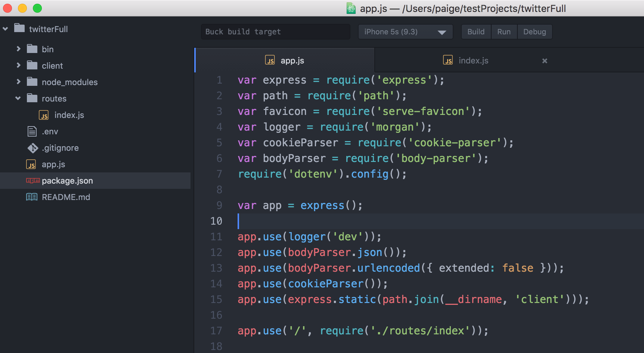This screenshot has width=644, height=353.
Task: Click the README.md book icon
Action: (32, 197)
